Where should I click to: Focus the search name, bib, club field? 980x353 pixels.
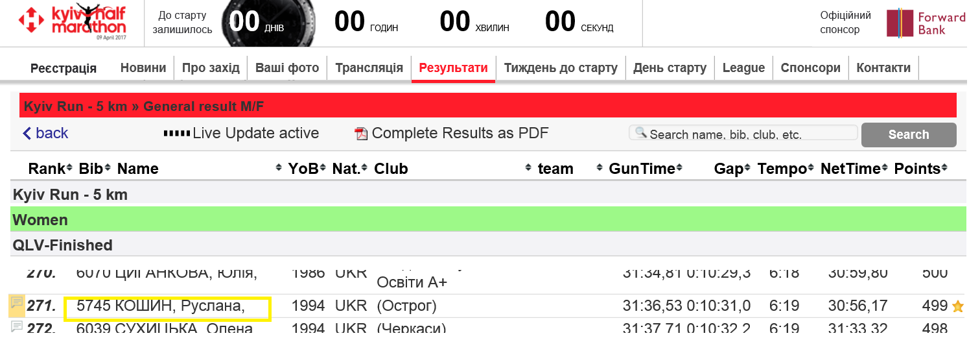[x=743, y=133]
